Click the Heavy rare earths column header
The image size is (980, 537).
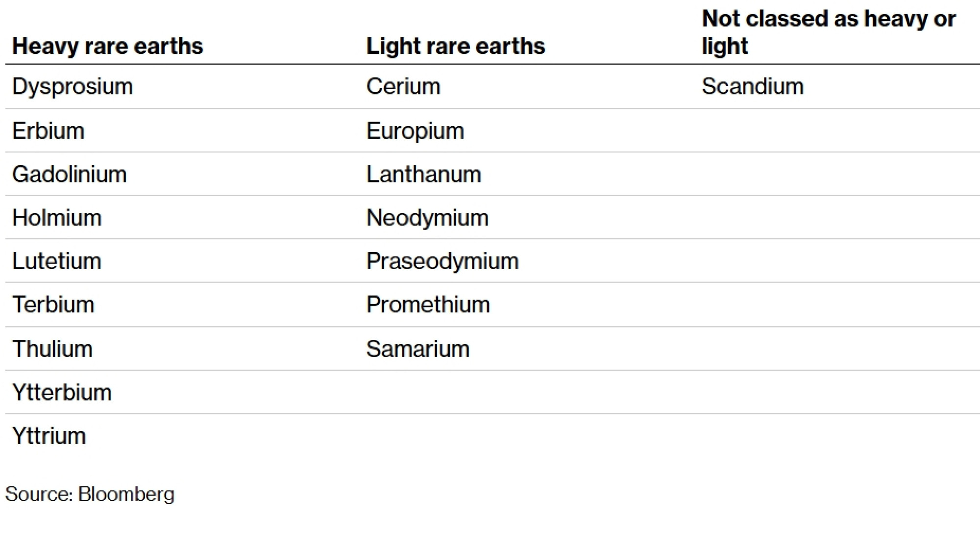tap(107, 46)
